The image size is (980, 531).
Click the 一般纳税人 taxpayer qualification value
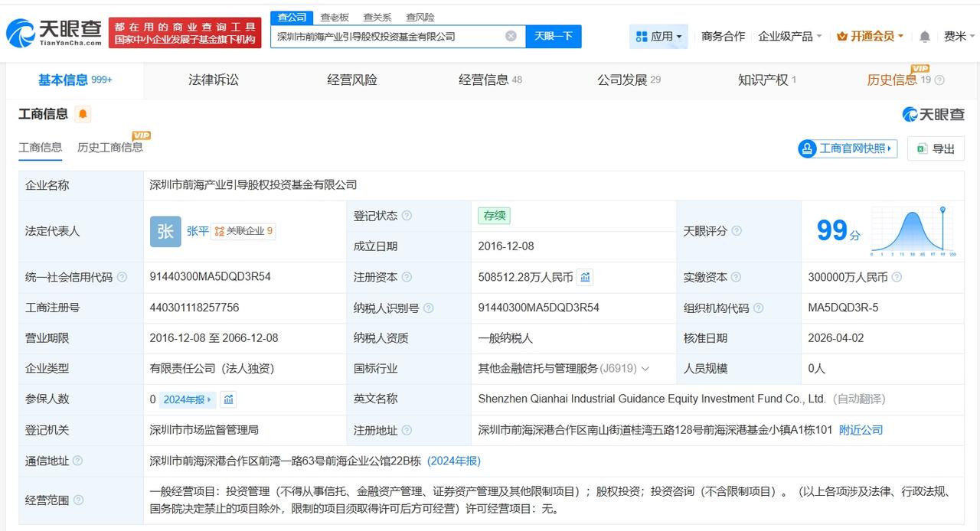[x=505, y=338]
